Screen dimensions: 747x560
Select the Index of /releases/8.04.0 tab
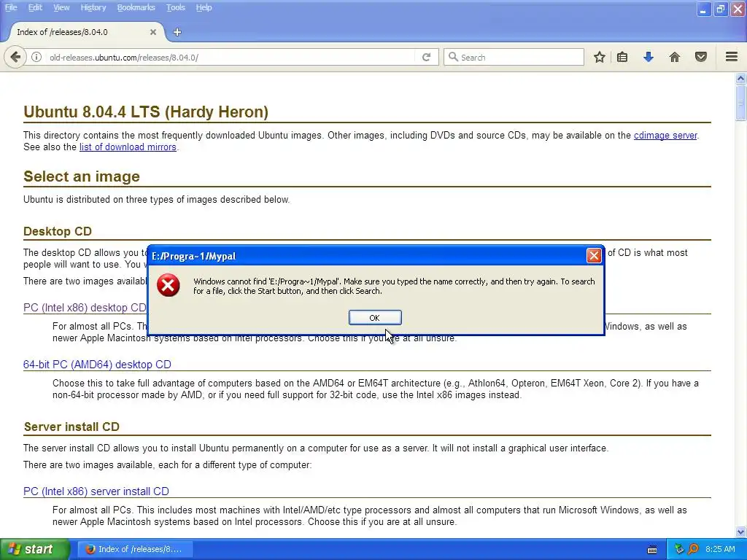tap(86, 32)
